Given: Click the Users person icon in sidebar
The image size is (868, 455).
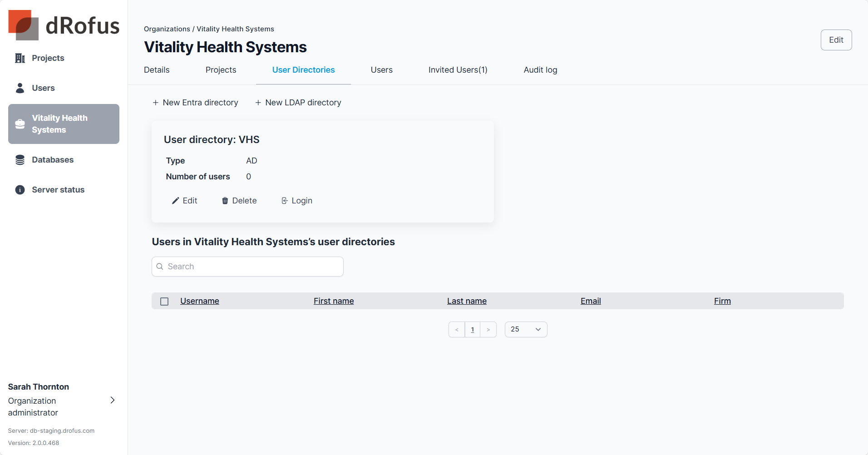Looking at the screenshot, I should [x=20, y=88].
